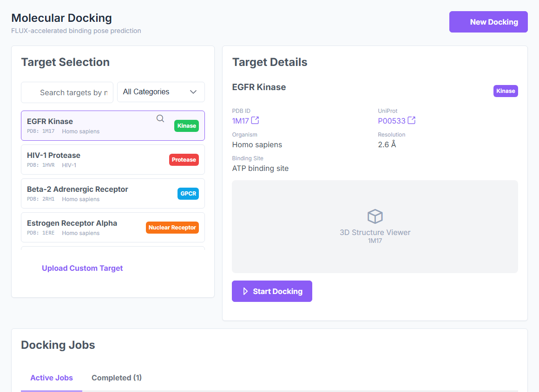Click the play icon on the Start Docking button
539x392 pixels.
tap(245, 291)
